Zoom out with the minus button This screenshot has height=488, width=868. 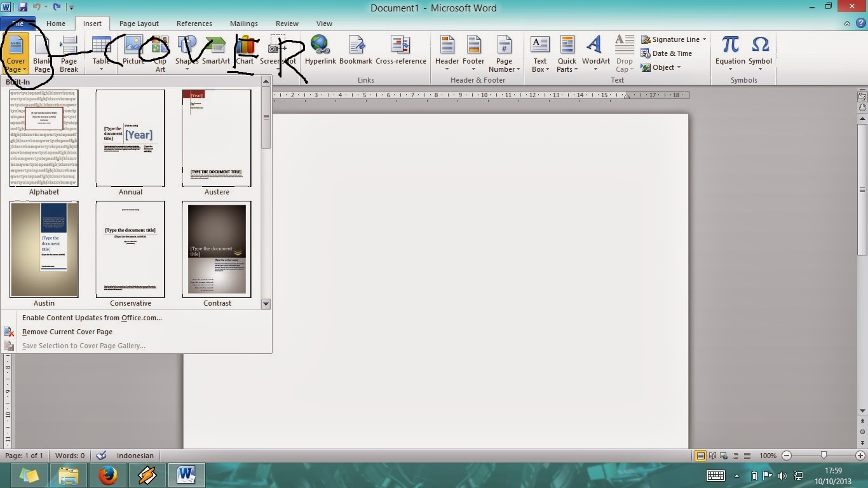[x=787, y=456]
